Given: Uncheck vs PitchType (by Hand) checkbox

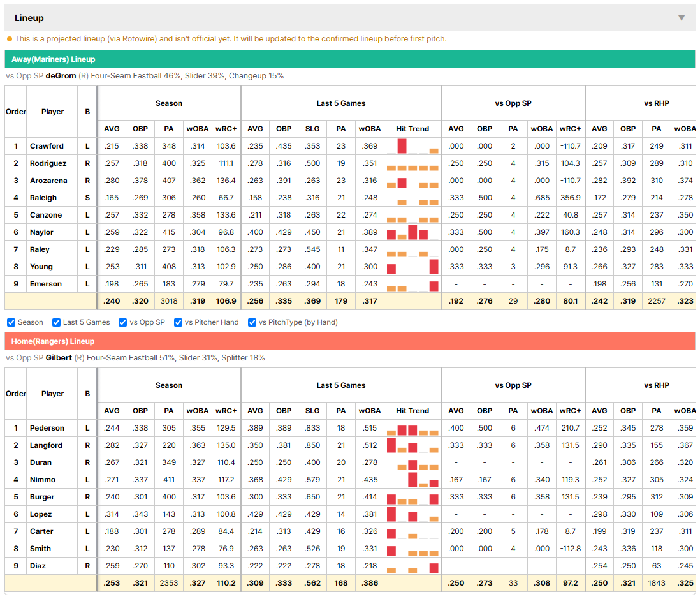Looking at the screenshot, I should pyautogui.click(x=252, y=322).
